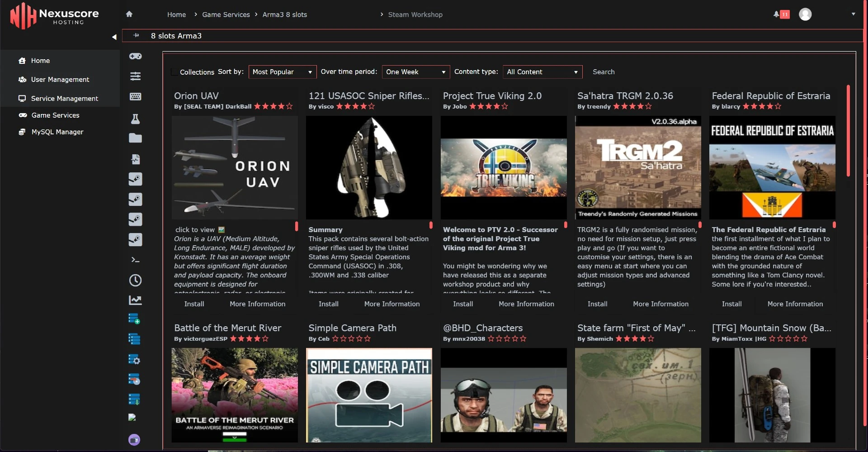Click the TRGM2 Sa'hatra thumbnail

click(x=638, y=167)
